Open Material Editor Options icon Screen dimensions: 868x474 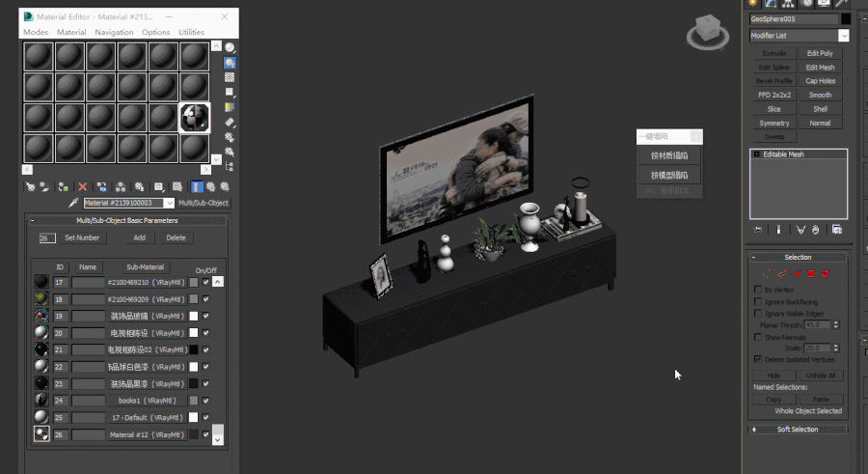(230, 137)
